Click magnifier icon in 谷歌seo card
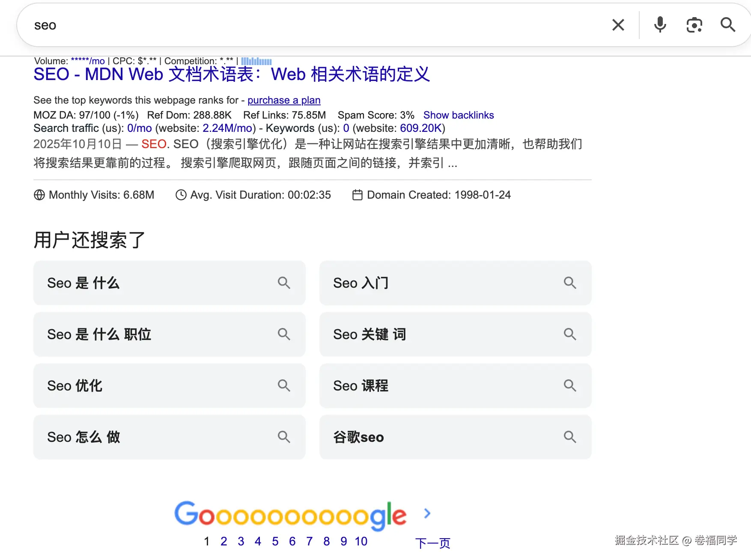This screenshot has width=751, height=560. click(x=570, y=437)
